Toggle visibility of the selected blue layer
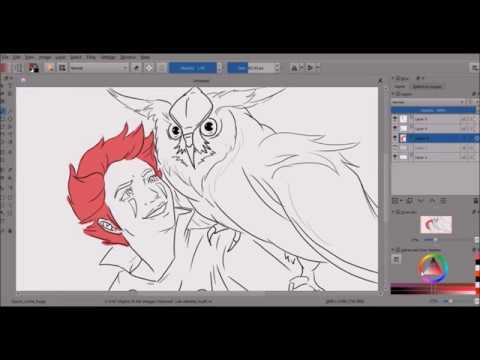 [395, 138]
